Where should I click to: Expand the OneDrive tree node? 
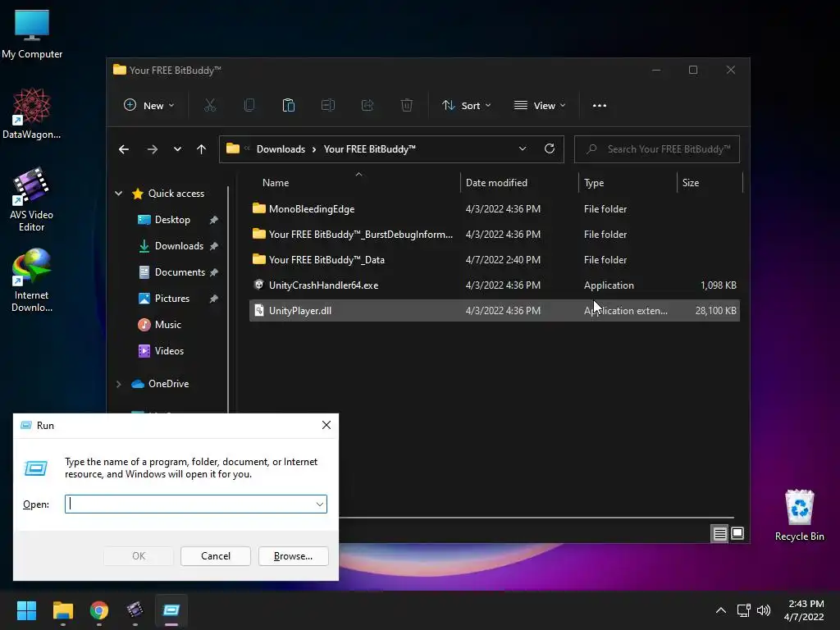[118, 384]
